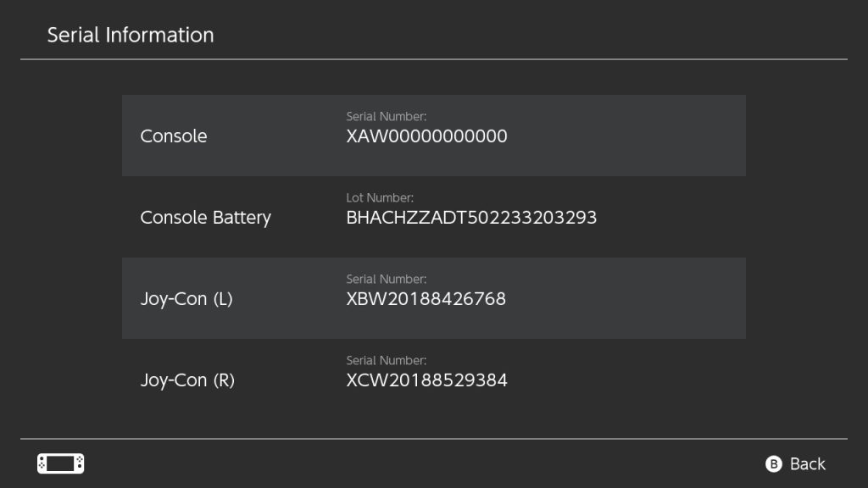
Task: Click the Console label text
Action: coord(173,136)
